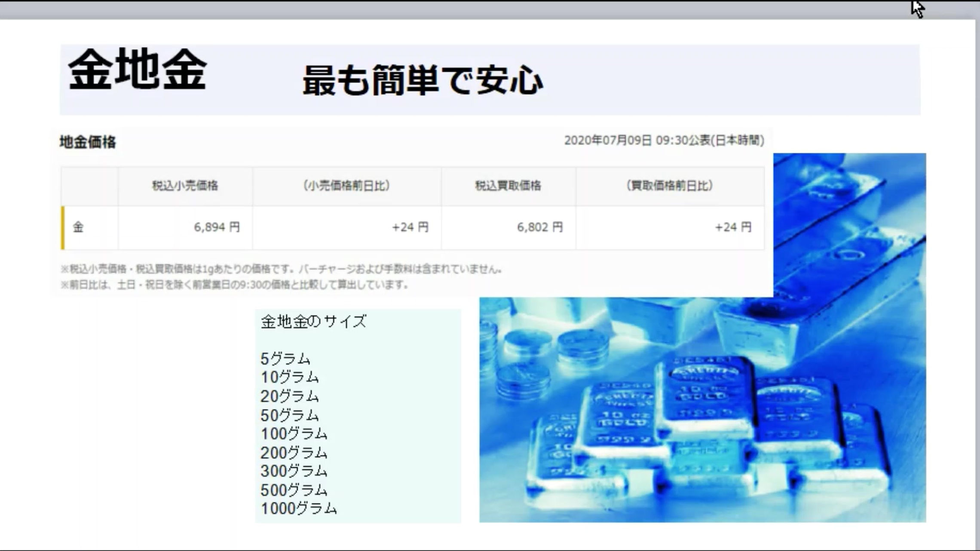Select the 300グラム size entry
Viewport: 980px width, 551px height.
pos(294,471)
